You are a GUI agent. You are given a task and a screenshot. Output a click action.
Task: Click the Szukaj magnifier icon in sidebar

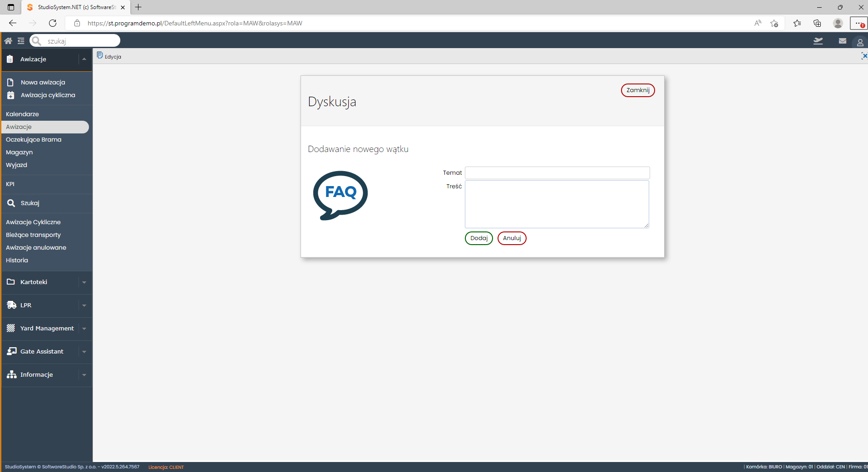11,203
